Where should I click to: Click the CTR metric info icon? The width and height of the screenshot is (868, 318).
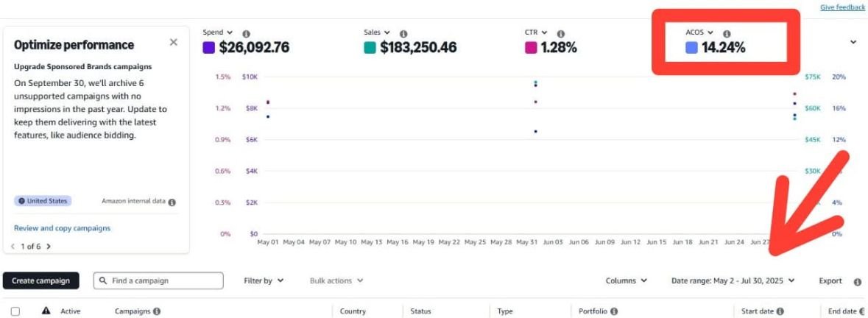point(561,34)
